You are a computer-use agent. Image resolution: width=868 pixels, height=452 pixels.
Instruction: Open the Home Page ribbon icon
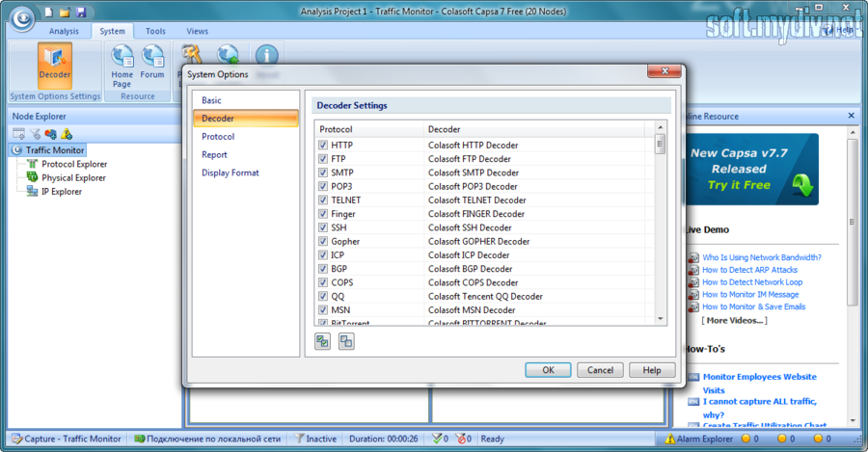coord(122,66)
